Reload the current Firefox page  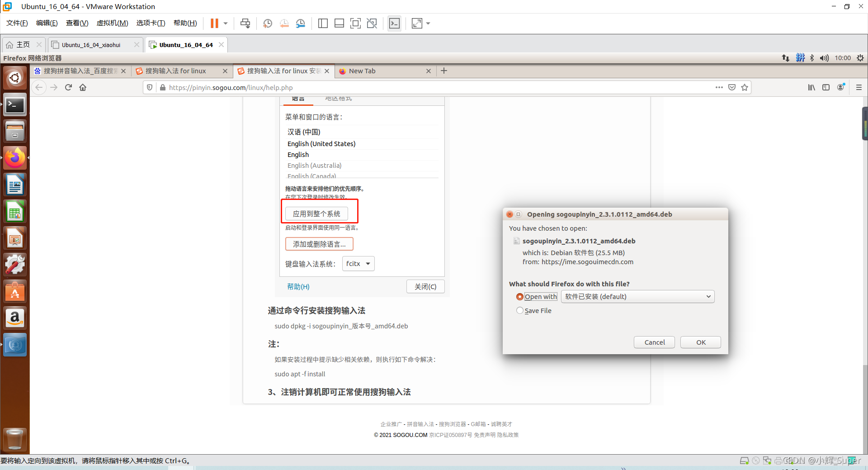click(x=68, y=87)
